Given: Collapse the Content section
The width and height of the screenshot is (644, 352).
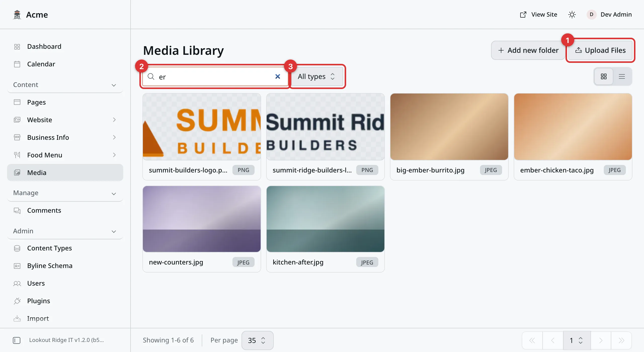Looking at the screenshot, I should pyautogui.click(x=65, y=85).
